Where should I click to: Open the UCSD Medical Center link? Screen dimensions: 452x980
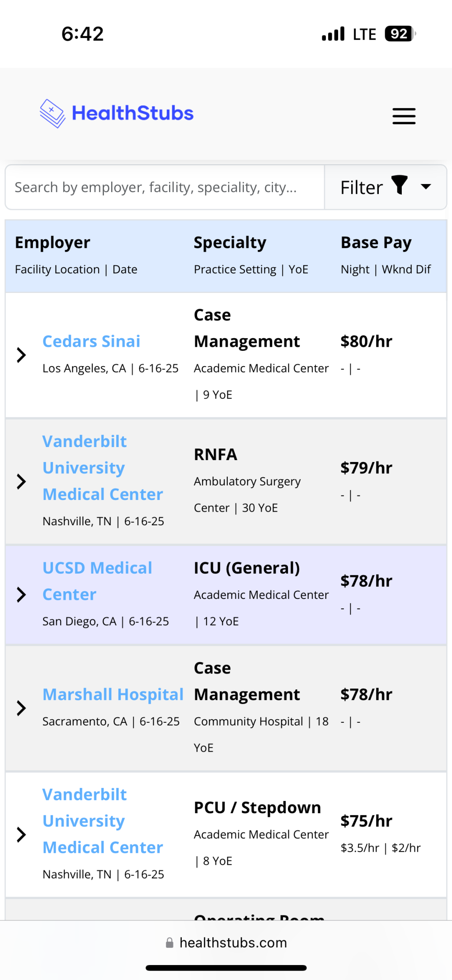[x=97, y=581]
